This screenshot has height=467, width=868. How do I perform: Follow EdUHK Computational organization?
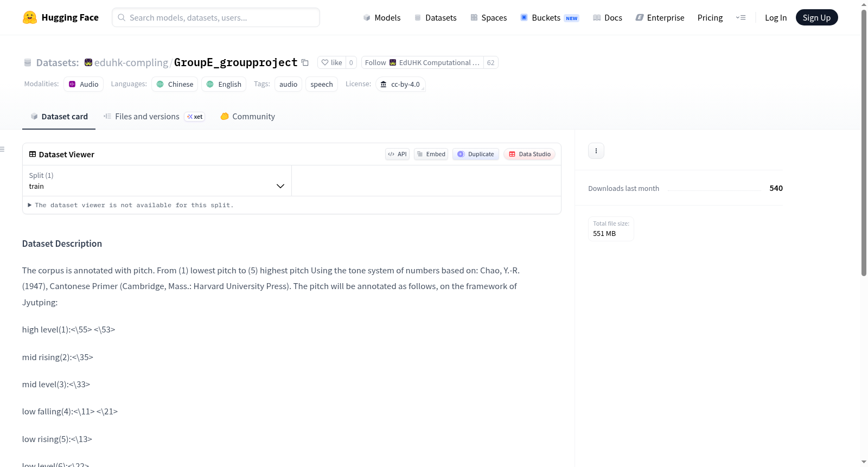[422, 63]
